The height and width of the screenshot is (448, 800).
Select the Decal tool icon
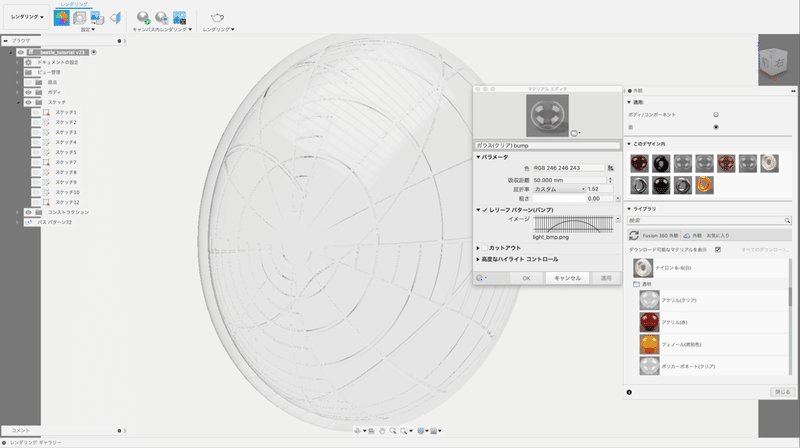coord(97,18)
